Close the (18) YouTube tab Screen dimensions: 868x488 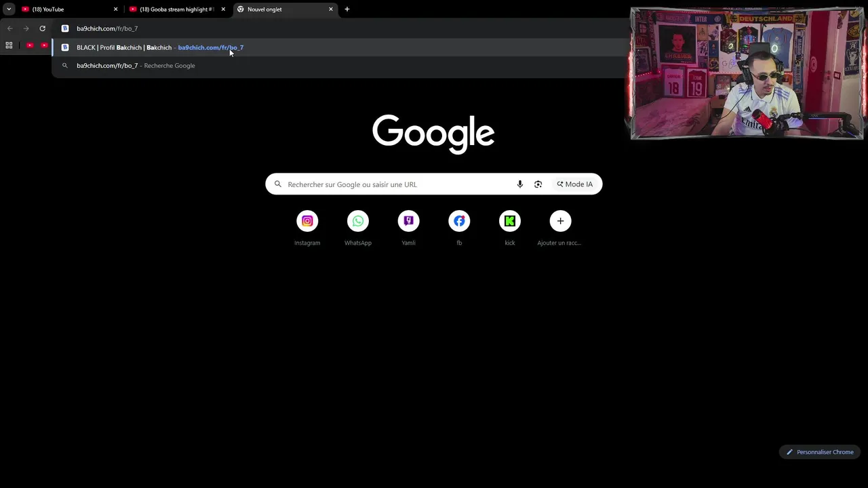tap(115, 9)
